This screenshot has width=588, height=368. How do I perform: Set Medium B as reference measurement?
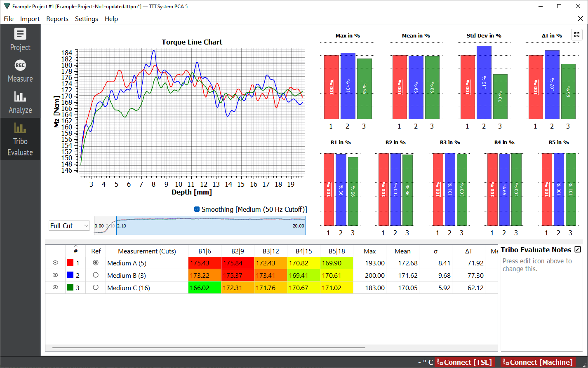tap(96, 275)
